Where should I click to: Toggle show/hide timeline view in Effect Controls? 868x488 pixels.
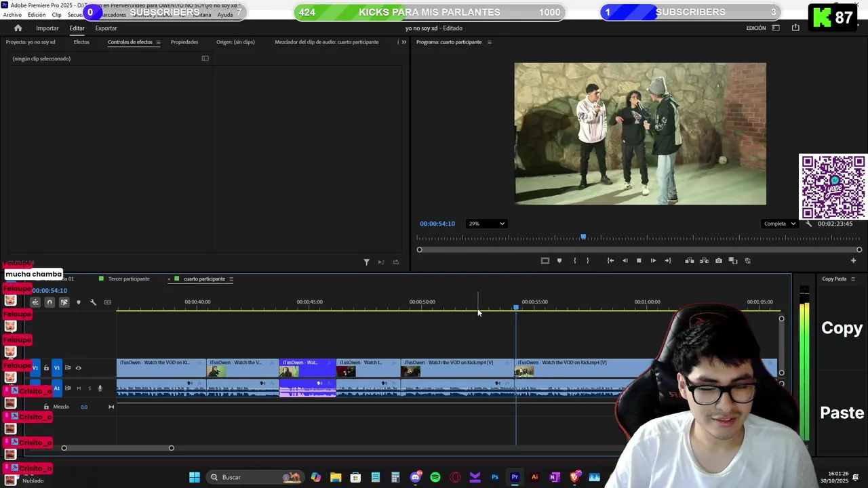pos(205,58)
